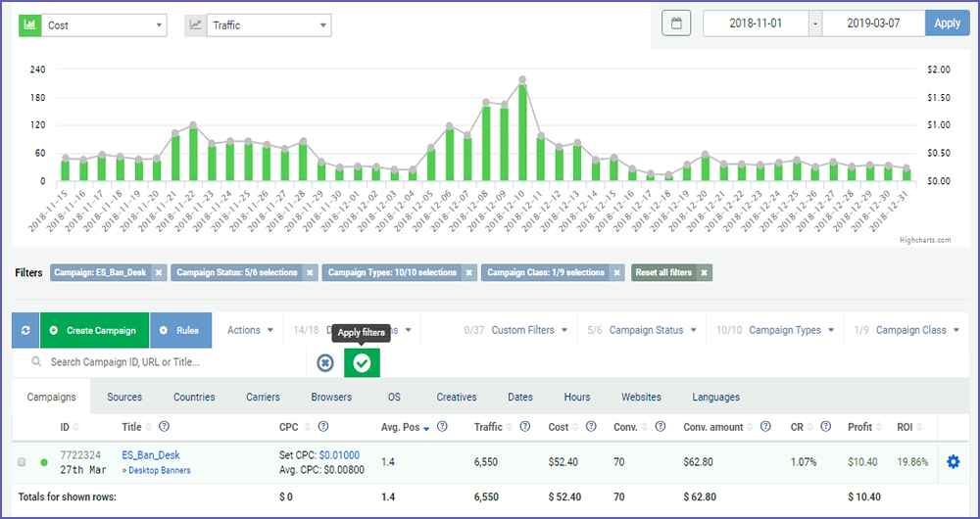Click the Apply date range button
Screen dimensions: 980x519
[x=947, y=24]
